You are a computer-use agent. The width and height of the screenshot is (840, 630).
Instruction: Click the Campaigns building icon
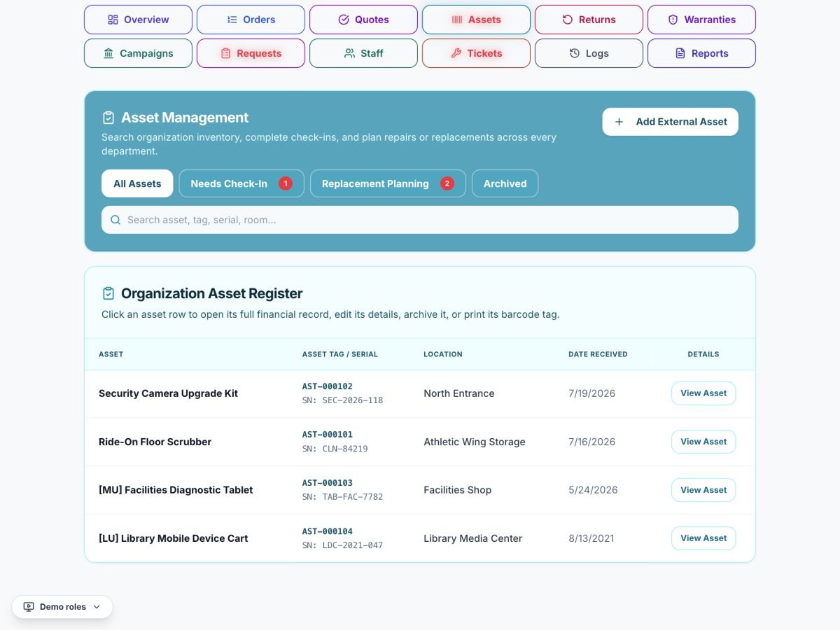point(108,53)
